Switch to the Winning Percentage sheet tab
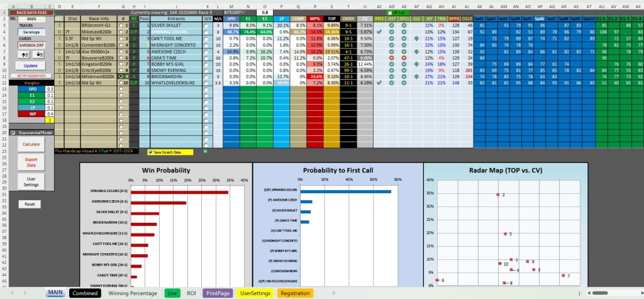 point(133,293)
